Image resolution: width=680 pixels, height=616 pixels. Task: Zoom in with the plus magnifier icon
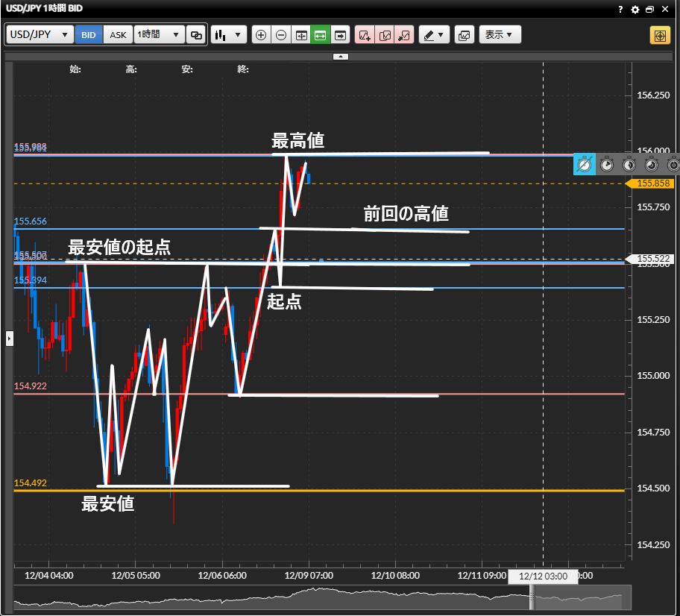click(x=261, y=35)
